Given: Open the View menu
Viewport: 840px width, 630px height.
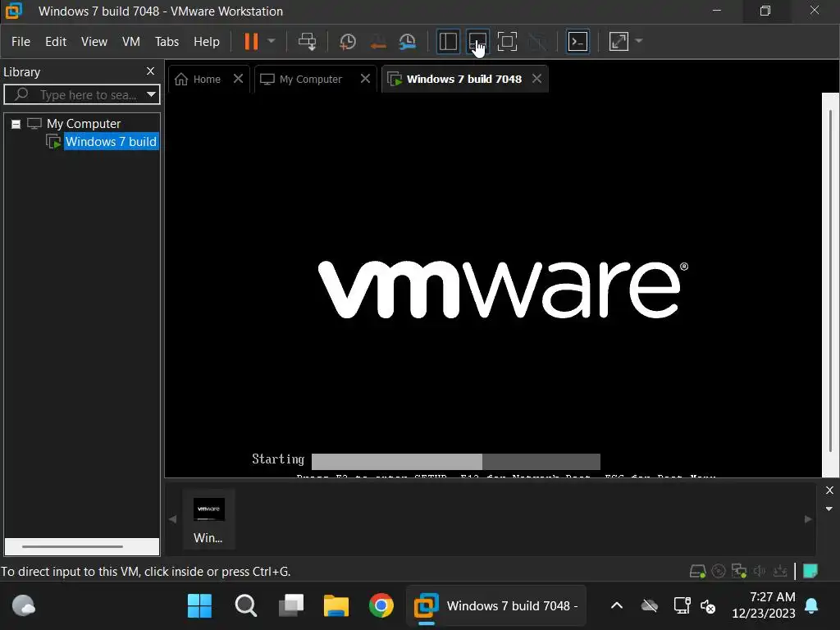Looking at the screenshot, I should coord(94,41).
